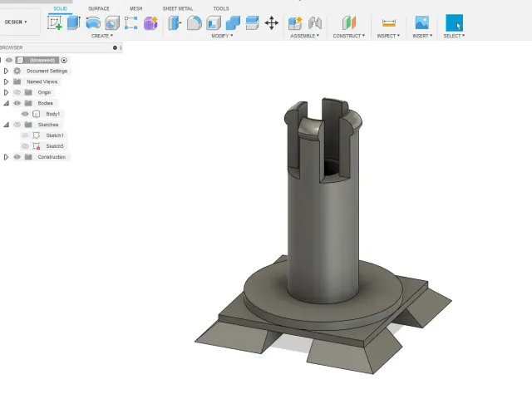Click the (Unsaved) document name

coord(42,60)
